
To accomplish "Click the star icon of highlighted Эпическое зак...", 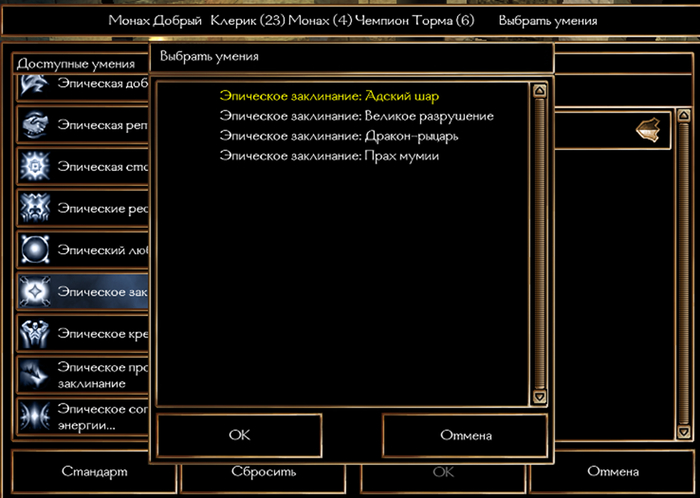I will point(34,291).
